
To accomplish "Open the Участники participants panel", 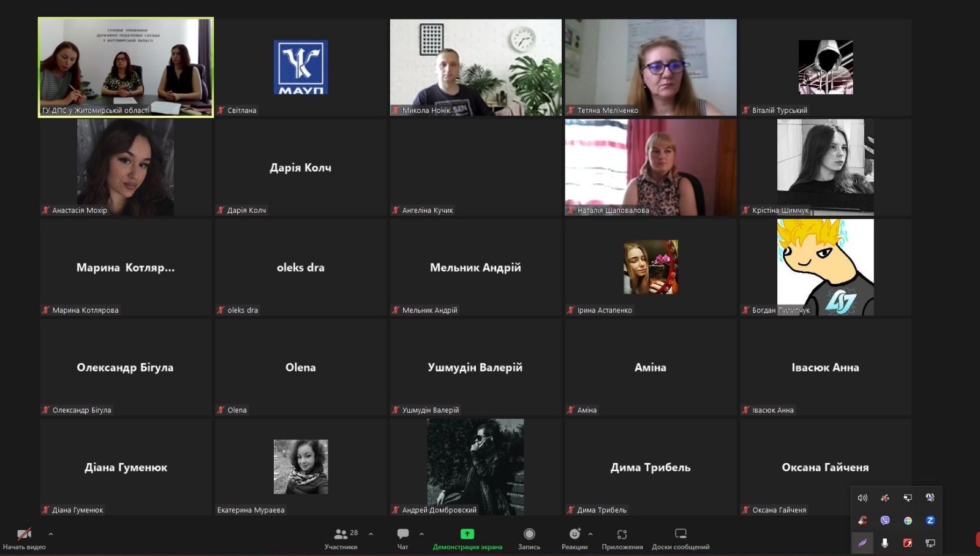I will 341,538.
